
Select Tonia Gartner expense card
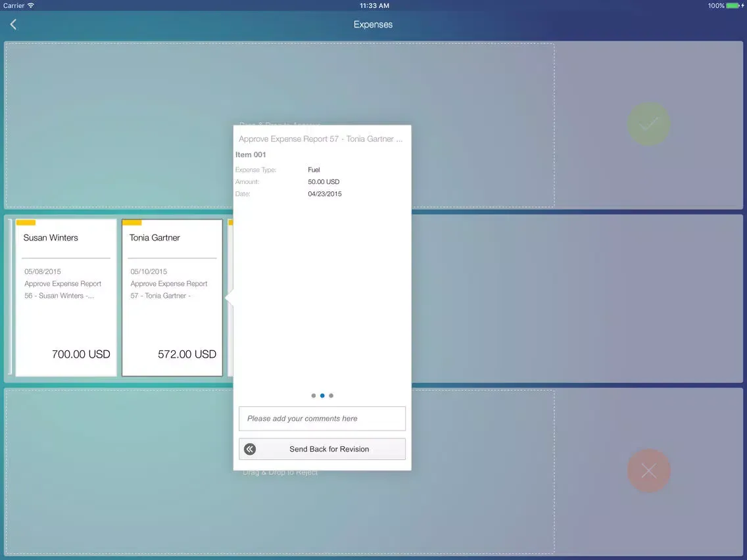(172, 297)
